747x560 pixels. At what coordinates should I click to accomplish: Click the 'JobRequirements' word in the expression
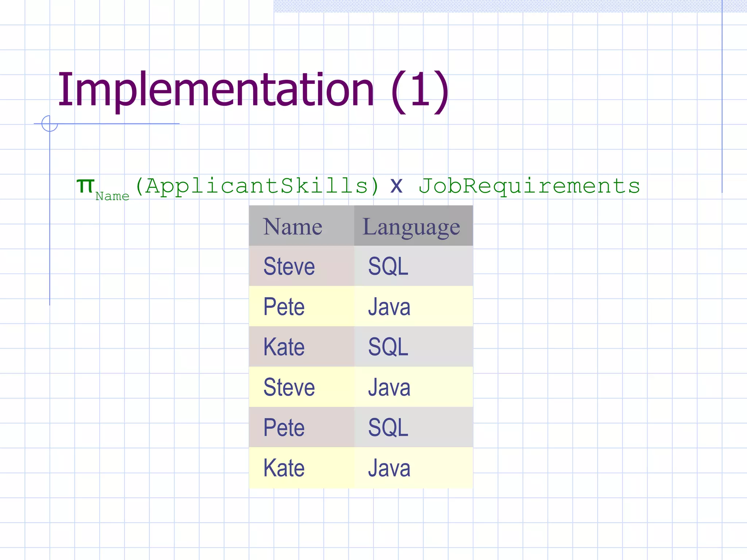(529, 187)
